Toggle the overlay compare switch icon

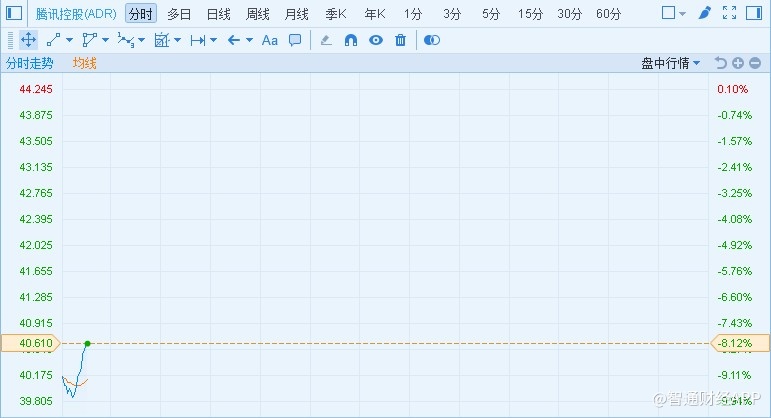431,40
